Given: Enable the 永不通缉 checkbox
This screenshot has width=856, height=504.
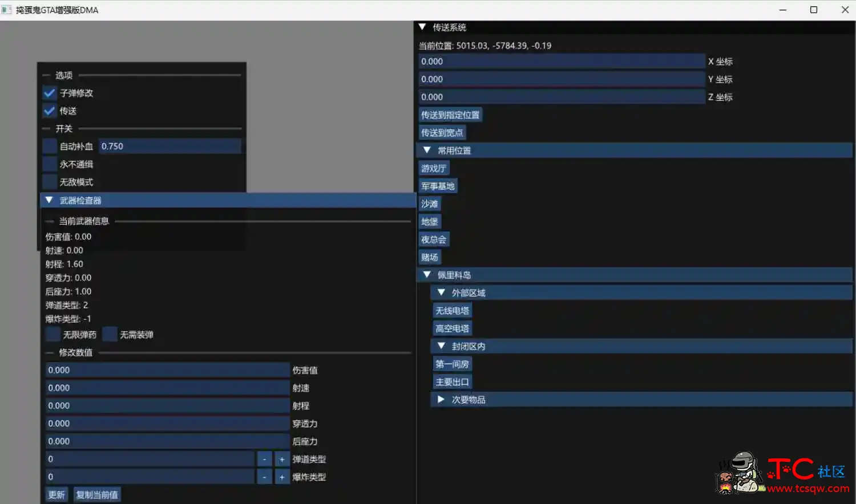Looking at the screenshot, I should coord(50,164).
